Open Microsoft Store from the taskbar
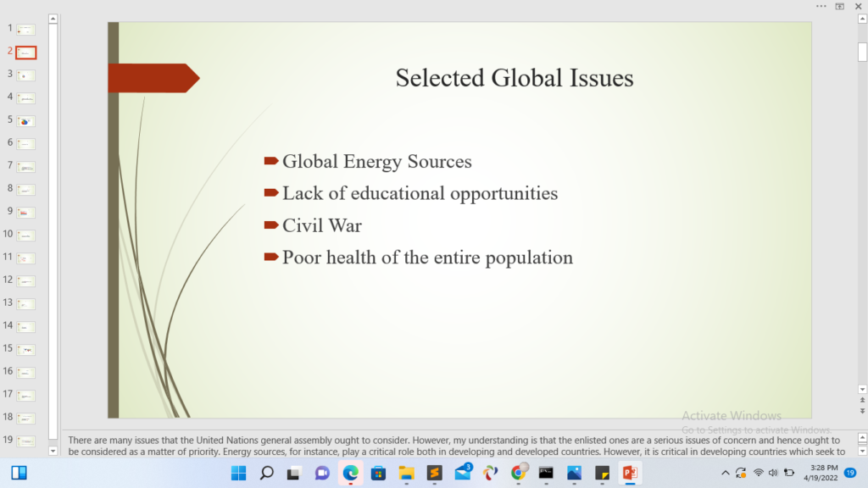The width and height of the screenshot is (868, 488). 378,473
